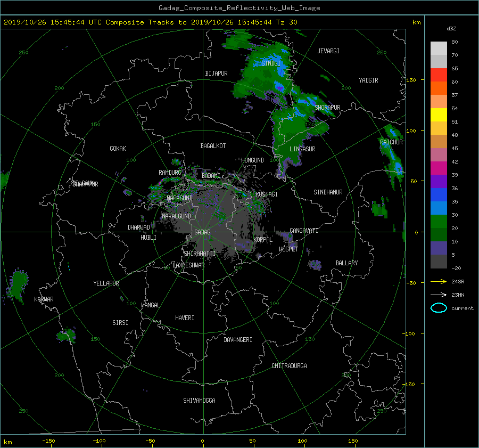Click the LAXMESHWAR city label

(x=188, y=265)
